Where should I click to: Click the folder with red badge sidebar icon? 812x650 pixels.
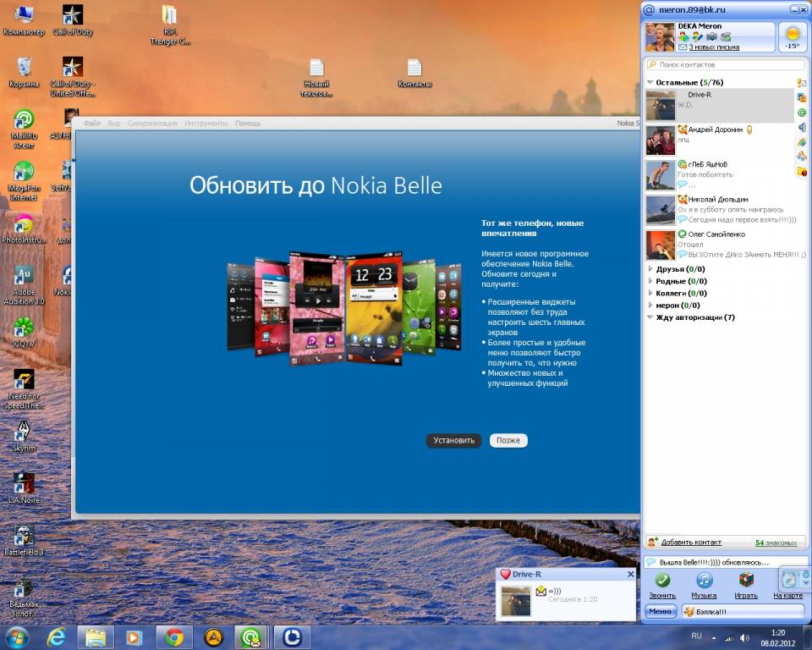coord(802,172)
